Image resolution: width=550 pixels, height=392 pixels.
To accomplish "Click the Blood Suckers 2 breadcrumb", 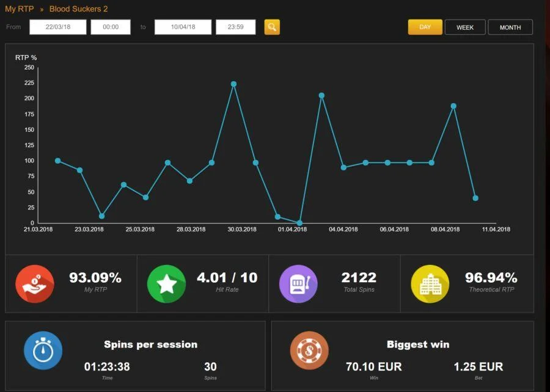I will tap(79, 9).
